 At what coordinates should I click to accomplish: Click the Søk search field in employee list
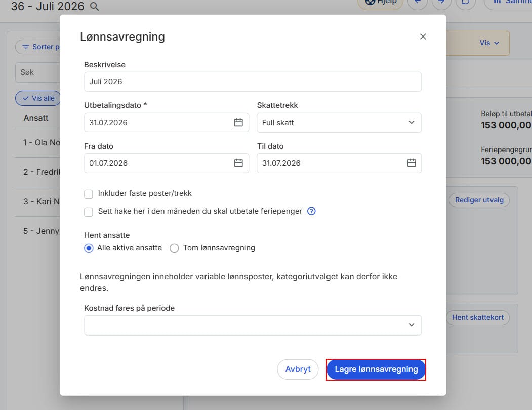(37, 72)
